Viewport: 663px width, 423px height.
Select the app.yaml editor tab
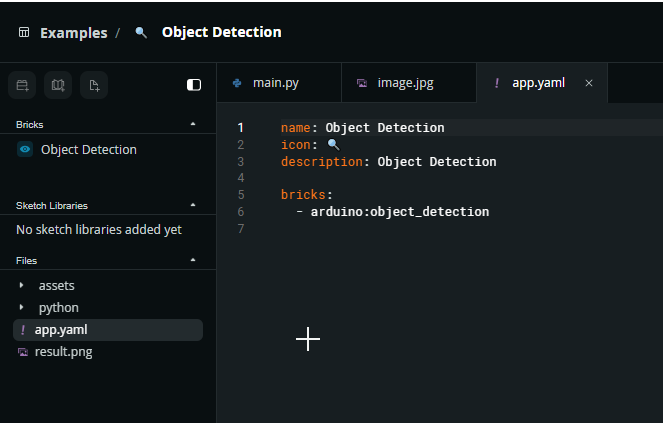click(542, 83)
